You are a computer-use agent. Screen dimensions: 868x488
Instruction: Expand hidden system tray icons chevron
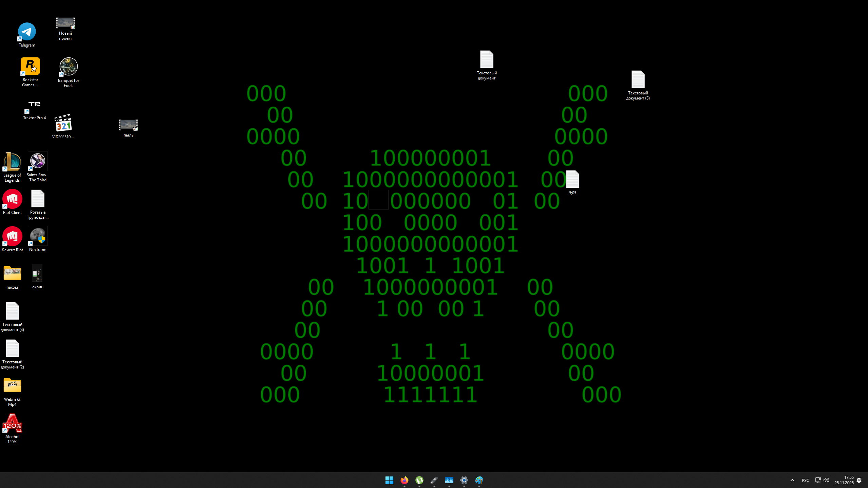click(x=792, y=480)
